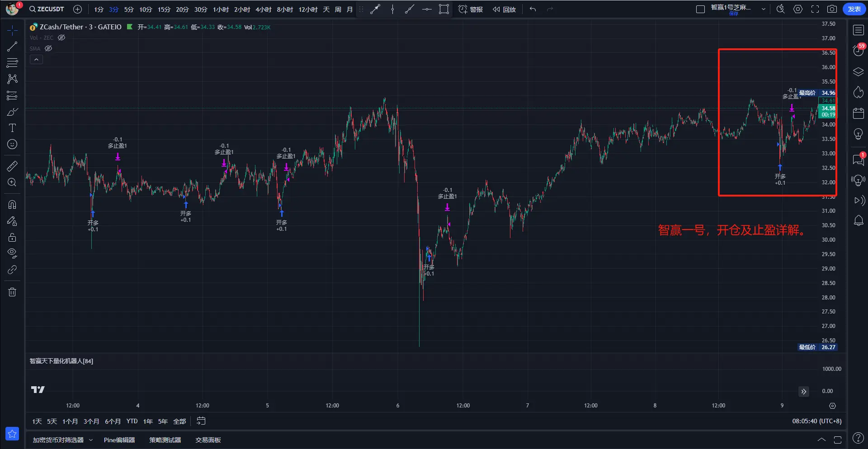The height and width of the screenshot is (449, 868).
Task: Open the favorites star toolbar button
Action: pyautogui.click(x=12, y=434)
